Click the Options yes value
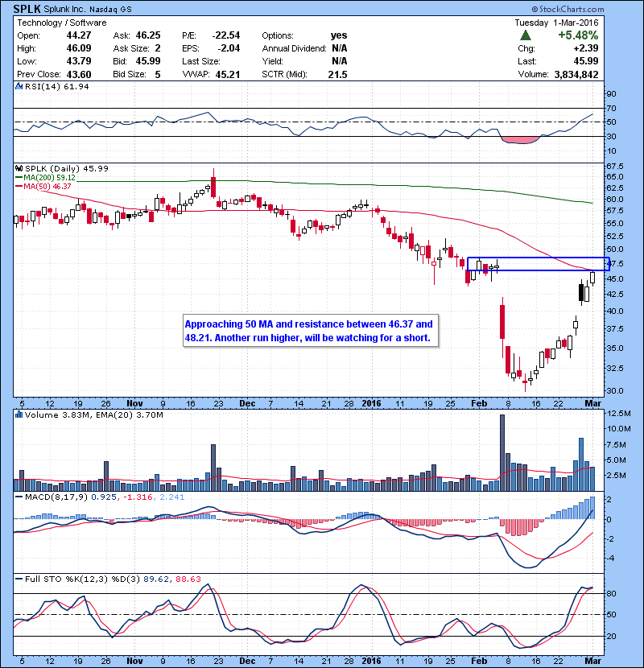 pyautogui.click(x=339, y=35)
